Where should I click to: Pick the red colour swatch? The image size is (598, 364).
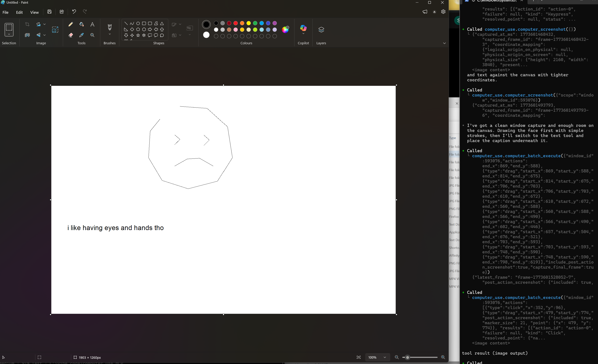pyautogui.click(x=235, y=23)
